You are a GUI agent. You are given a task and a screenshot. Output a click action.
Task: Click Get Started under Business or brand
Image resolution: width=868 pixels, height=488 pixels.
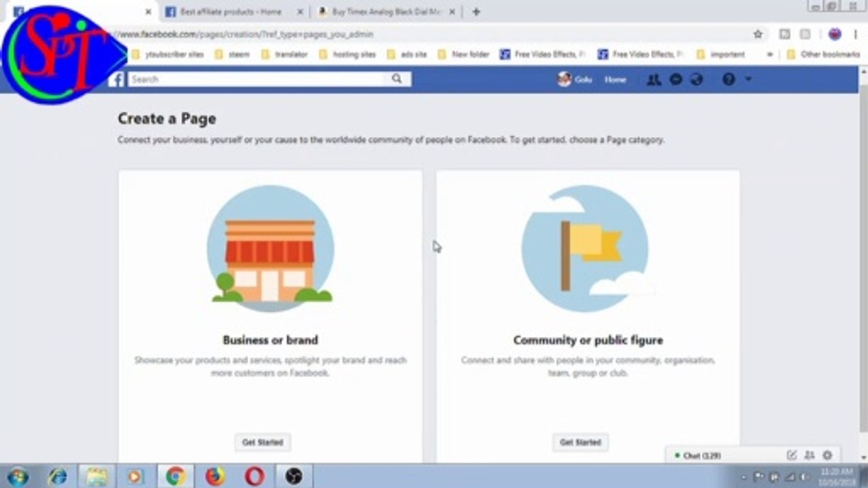pyautogui.click(x=262, y=442)
